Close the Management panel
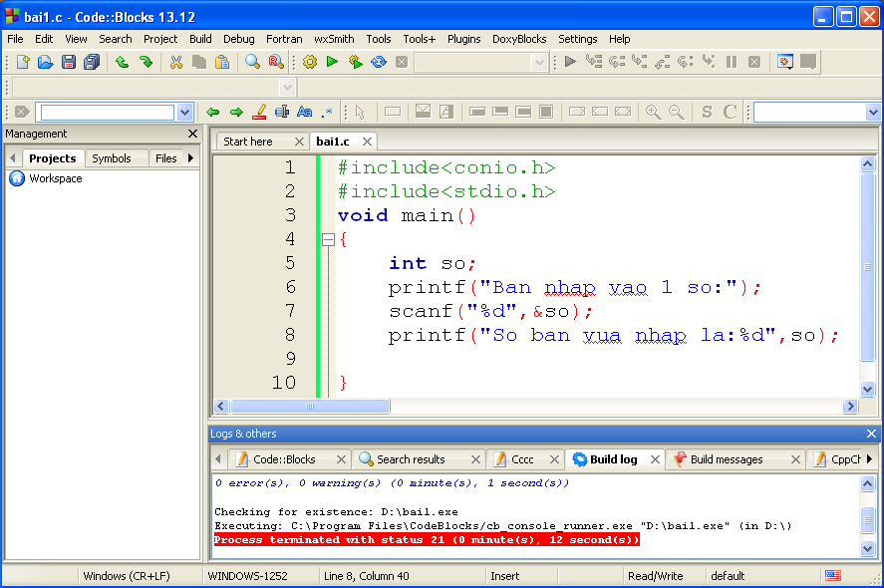The width and height of the screenshot is (884, 588). pos(192,134)
